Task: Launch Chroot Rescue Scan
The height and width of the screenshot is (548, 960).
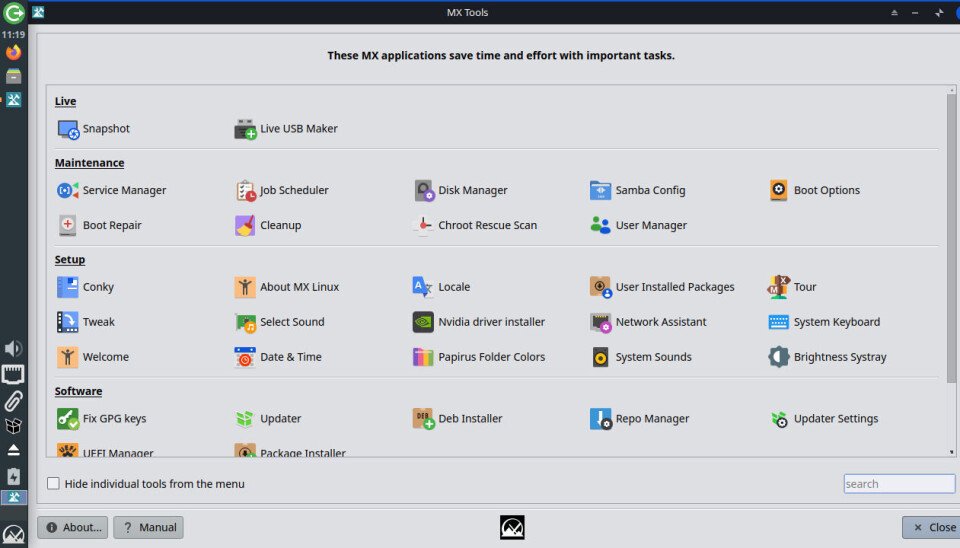Action: (x=475, y=225)
